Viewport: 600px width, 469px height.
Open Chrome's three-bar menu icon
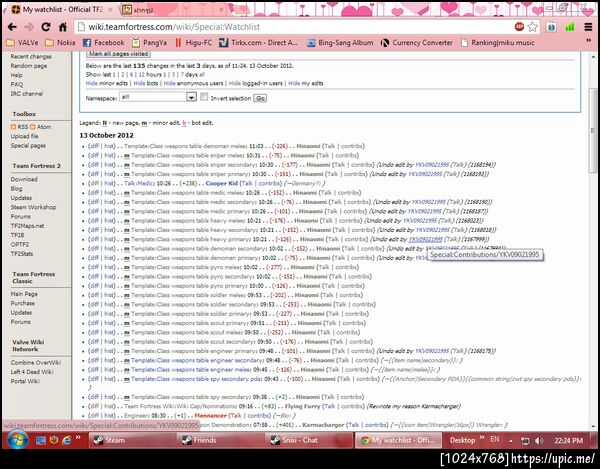(588, 27)
